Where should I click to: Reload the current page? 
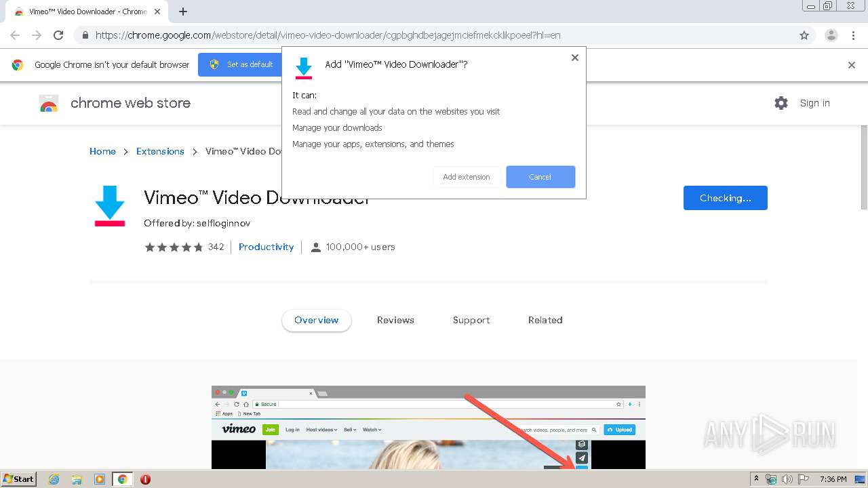coord(58,35)
